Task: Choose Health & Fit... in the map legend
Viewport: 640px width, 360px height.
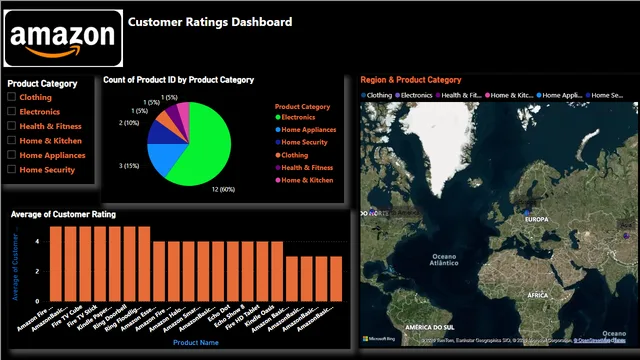Action: click(x=458, y=95)
